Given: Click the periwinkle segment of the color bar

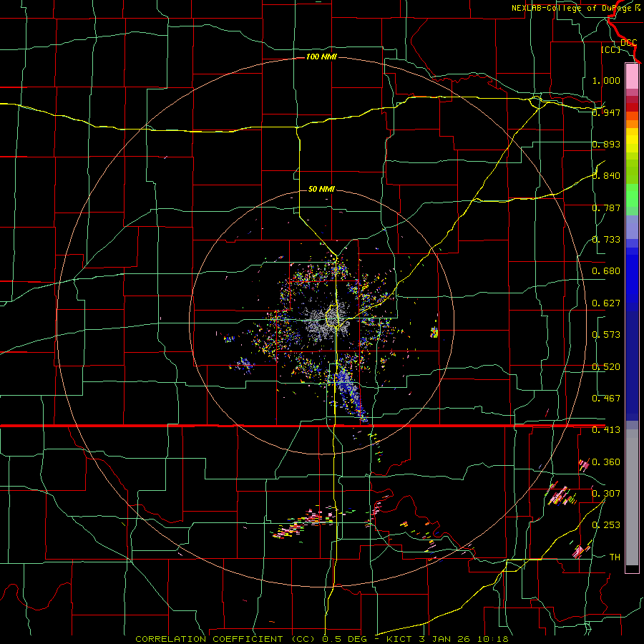Looking at the screenshot, I should (632, 227).
